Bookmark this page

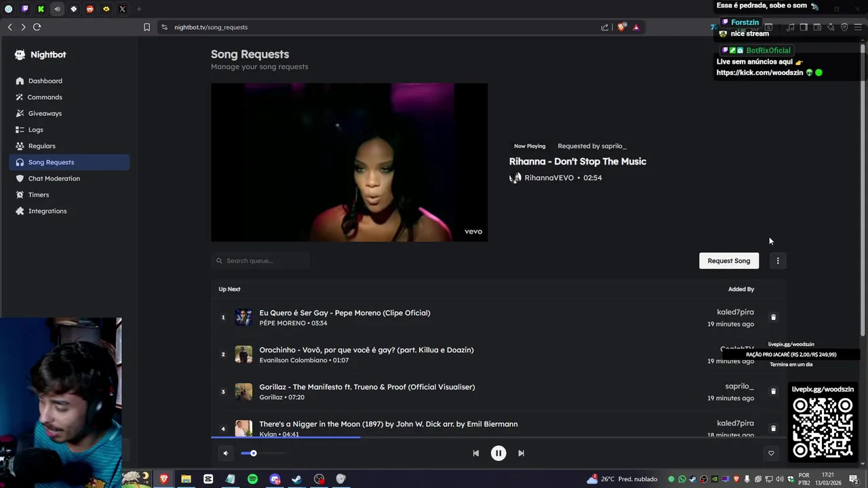(x=146, y=27)
